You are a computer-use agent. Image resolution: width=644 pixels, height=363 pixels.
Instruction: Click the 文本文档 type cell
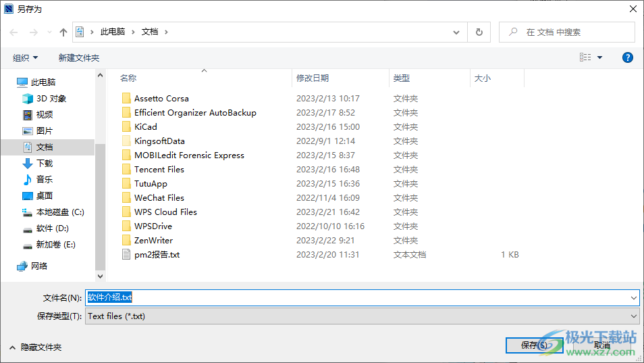point(410,254)
